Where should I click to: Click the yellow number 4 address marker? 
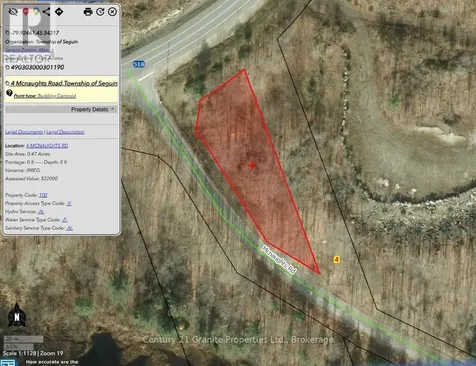[x=336, y=259]
